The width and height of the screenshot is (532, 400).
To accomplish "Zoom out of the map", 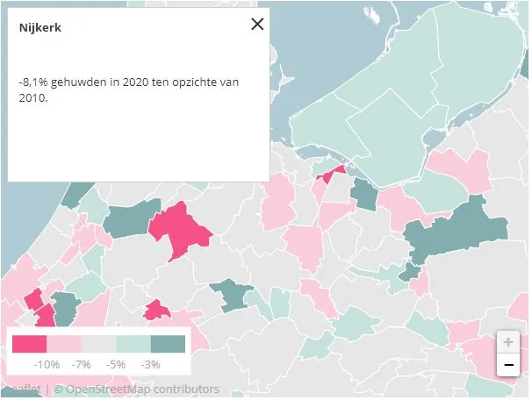I will tap(508, 365).
